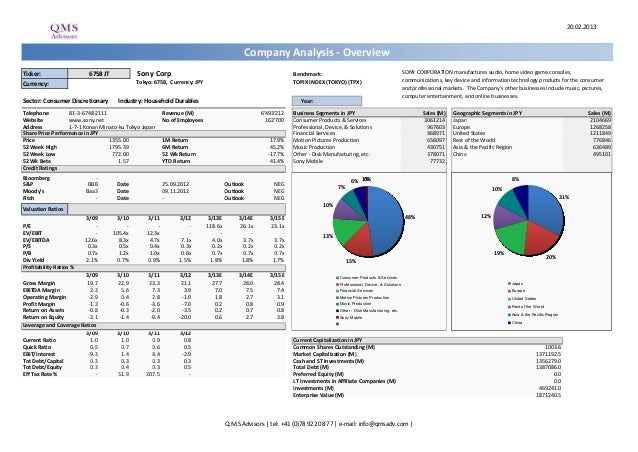Click the Industry: Household Durables text
The width and height of the screenshot is (638, 452).
pyautogui.click(x=158, y=100)
